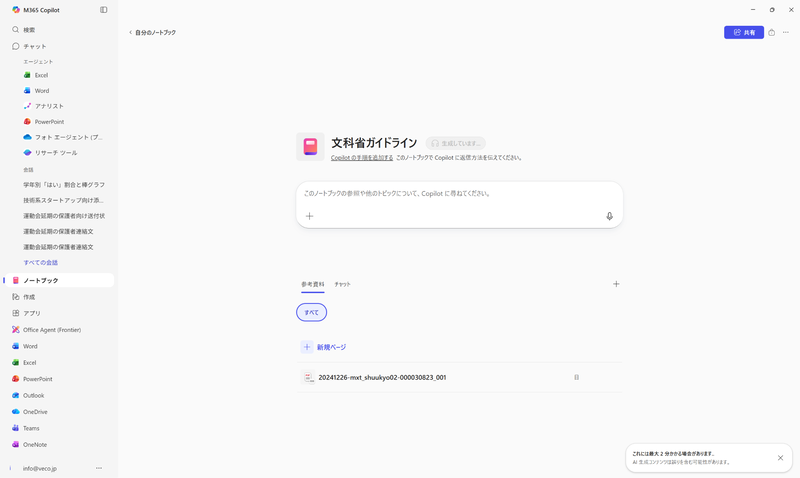Dismiss the notification about 最大 2 分
Viewport: 800px width, 478px height.
pos(780,458)
